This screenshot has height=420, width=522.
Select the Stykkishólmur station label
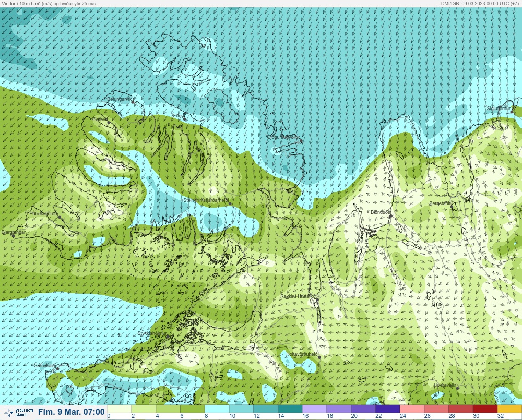point(152,333)
